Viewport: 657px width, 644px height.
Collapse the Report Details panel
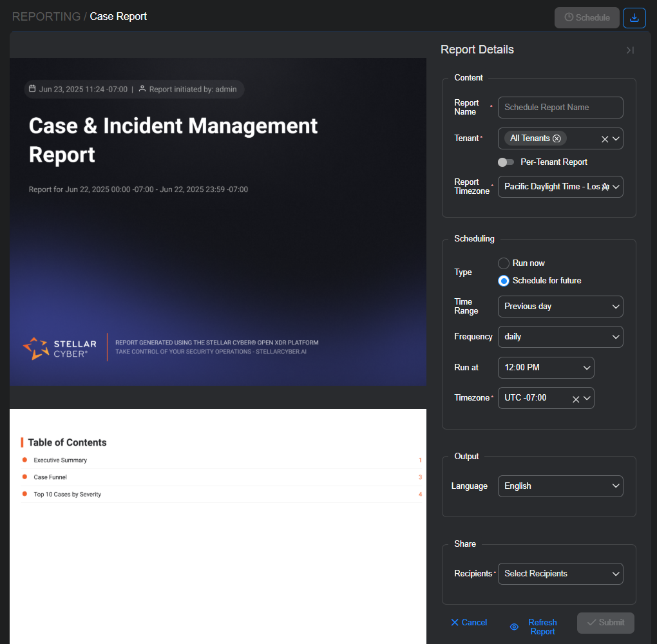click(629, 50)
